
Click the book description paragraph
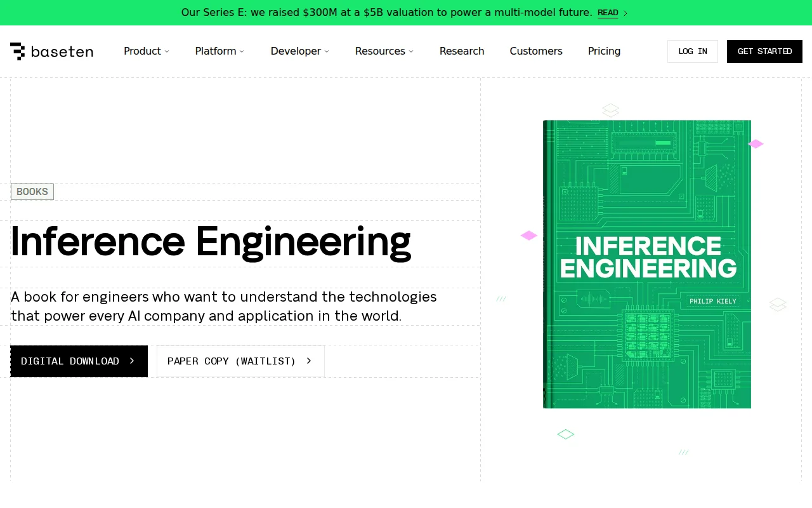(x=224, y=306)
